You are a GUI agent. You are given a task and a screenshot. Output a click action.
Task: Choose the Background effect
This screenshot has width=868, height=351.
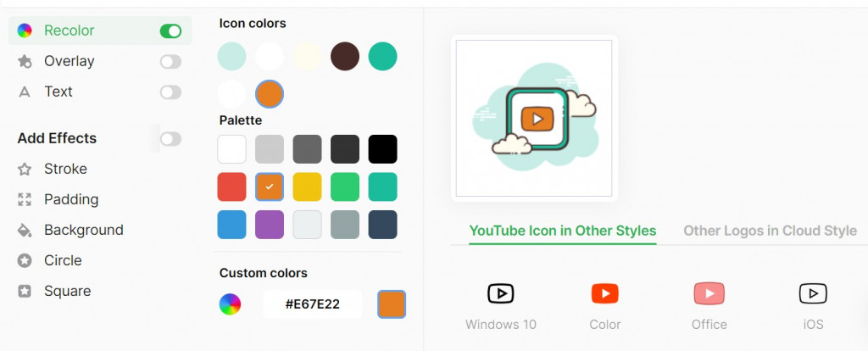click(84, 230)
